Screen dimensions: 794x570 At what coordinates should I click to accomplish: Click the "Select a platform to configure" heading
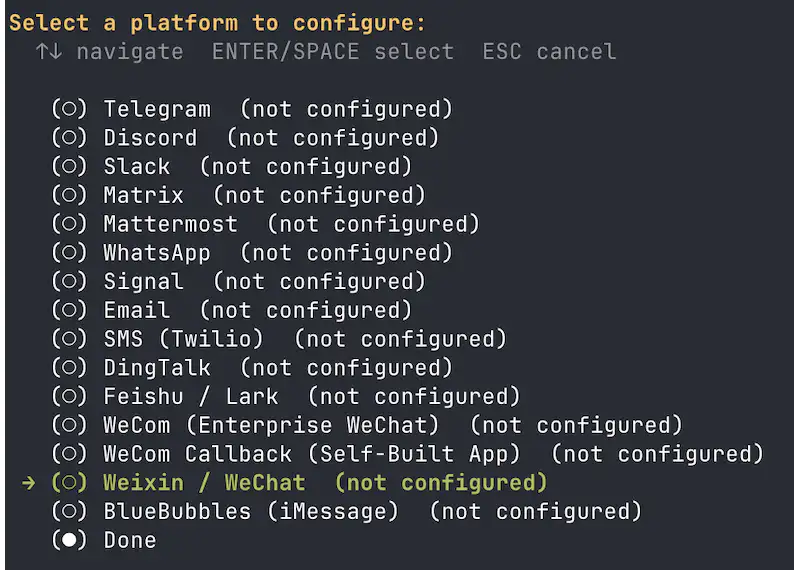pos(217,23)
